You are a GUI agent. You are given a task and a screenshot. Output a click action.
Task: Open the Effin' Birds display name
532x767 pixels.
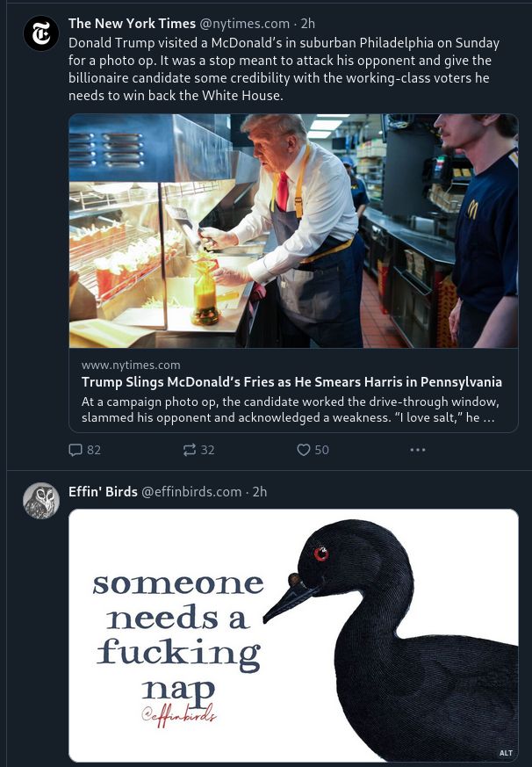point(103,492)
